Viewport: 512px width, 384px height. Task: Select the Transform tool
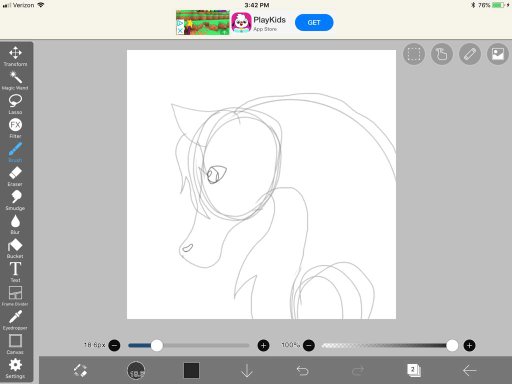pyautogui.click(x=15, y=56)
